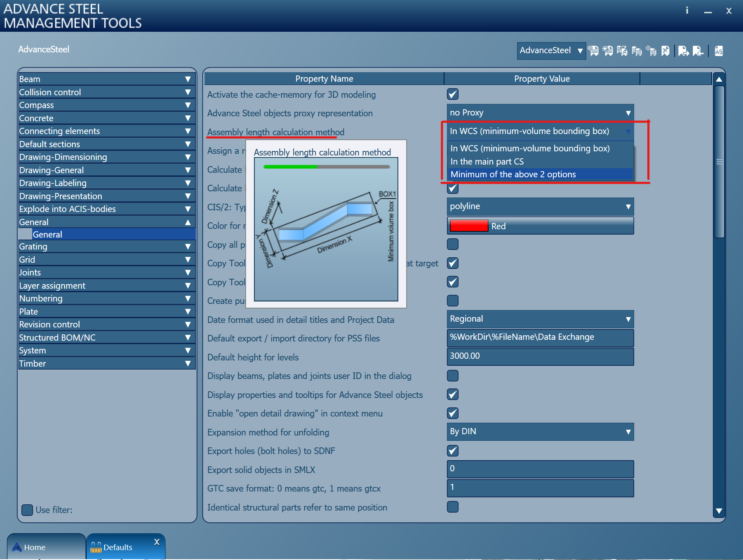
Task: Click the GTC save format value field
Action: click(x=540, y=488)
